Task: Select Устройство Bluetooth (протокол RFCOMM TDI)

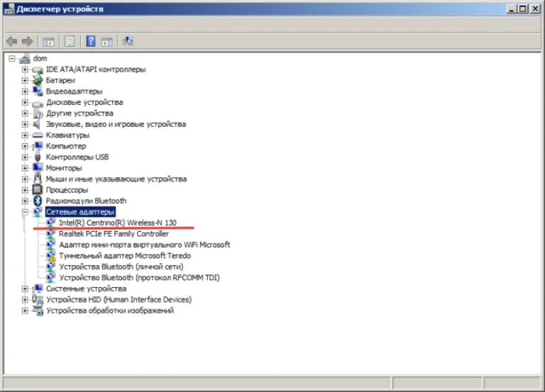Action: (139, 278)
